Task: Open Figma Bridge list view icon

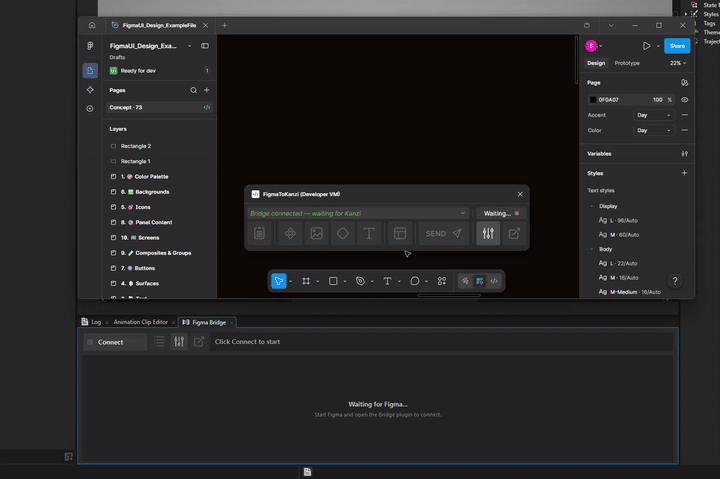Action: tap(159, 342)
